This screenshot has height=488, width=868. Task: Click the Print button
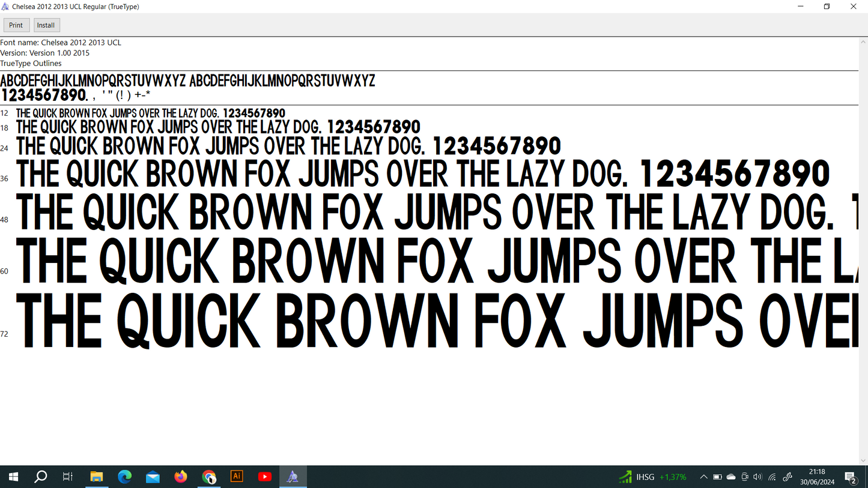16,25
